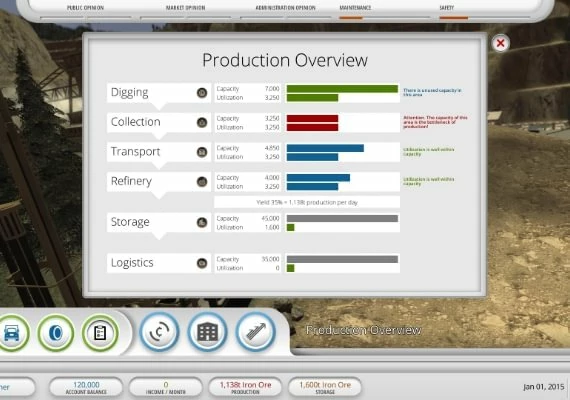The height and width of the screenshot is (400, 570).
Task: Click the Refinery capacity blue bar
Action: click(x=318, y=177)
